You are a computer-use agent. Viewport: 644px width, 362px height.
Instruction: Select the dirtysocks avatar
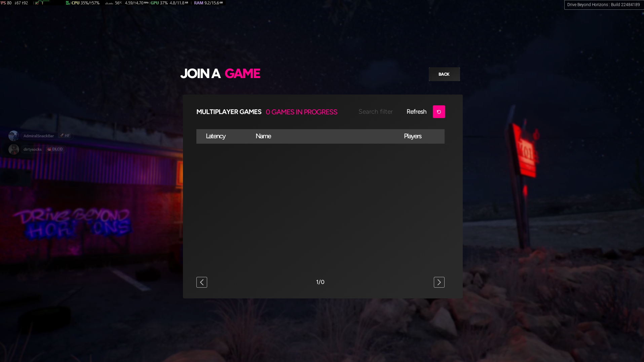tap(14, 149)
